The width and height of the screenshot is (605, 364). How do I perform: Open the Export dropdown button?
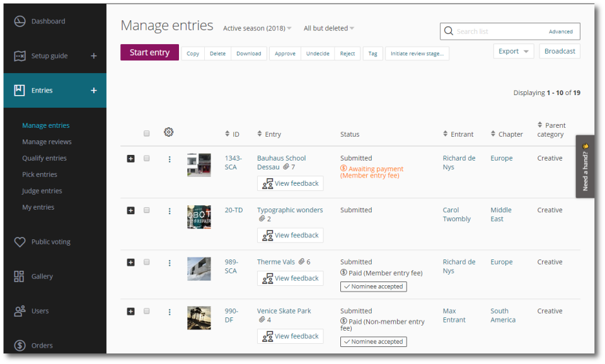(x=514, y=51)
